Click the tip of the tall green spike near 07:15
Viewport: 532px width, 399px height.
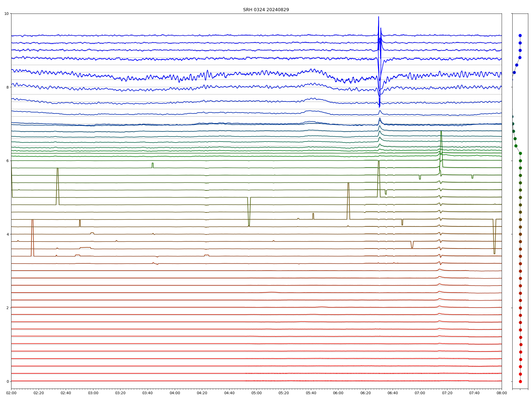(x=441, y=131)
